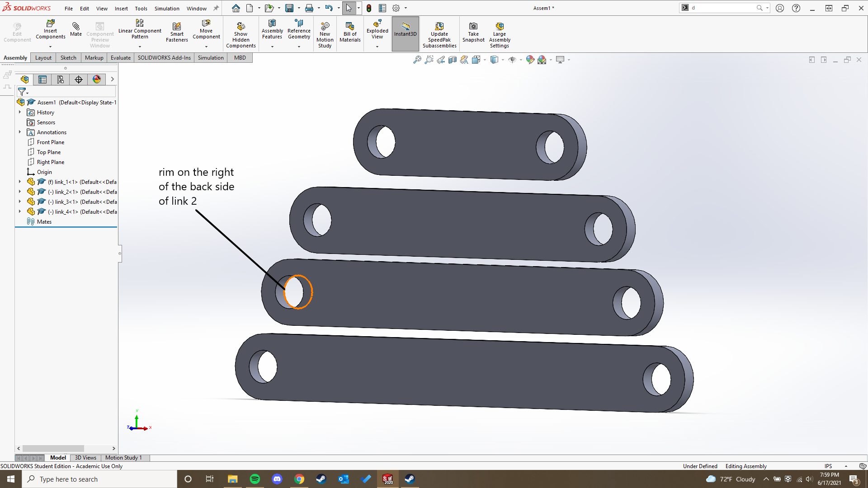Select the Mate tool
The image size is (868, 488).
[75, 31]
